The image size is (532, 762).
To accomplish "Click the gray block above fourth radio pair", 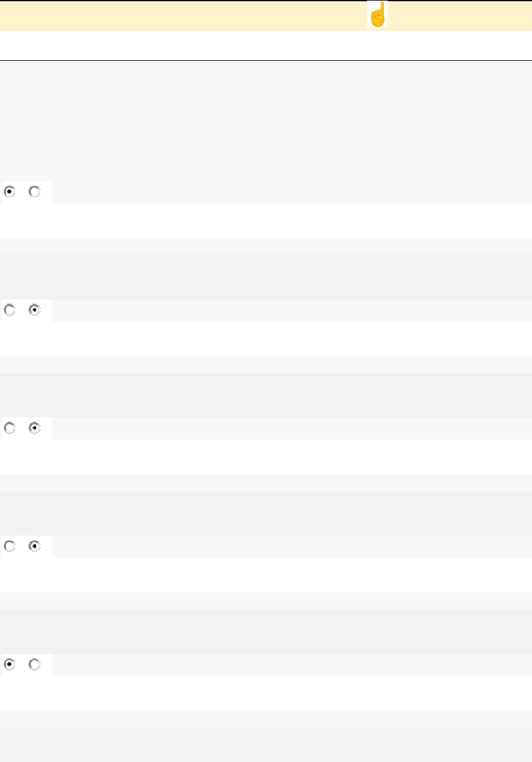I will [266, 514].
